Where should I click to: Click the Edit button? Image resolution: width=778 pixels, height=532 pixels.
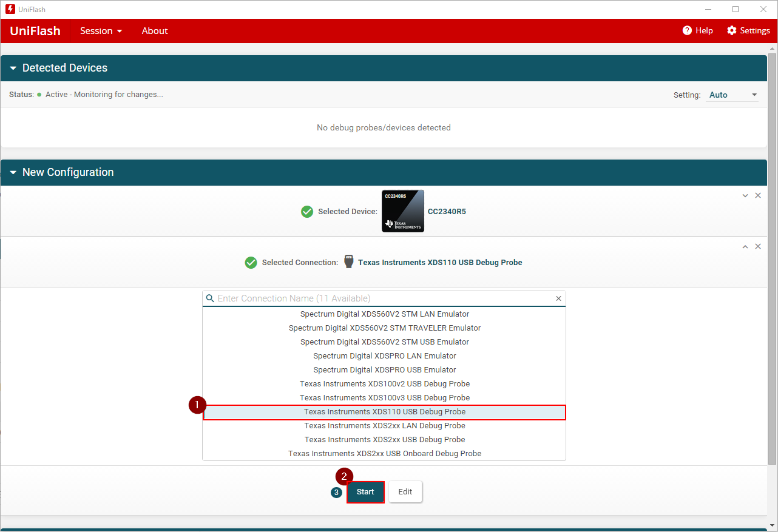click(x=405, y=492)
